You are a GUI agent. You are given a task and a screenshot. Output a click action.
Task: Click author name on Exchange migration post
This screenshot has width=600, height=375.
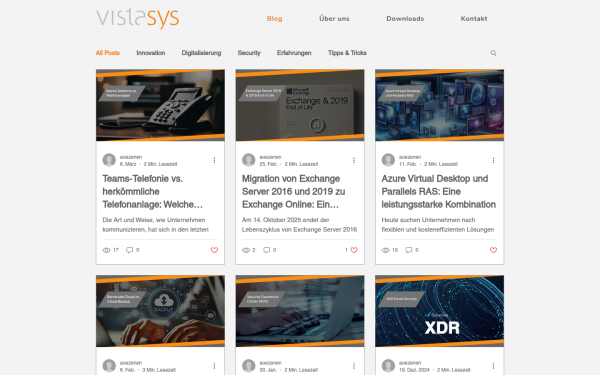271,157
